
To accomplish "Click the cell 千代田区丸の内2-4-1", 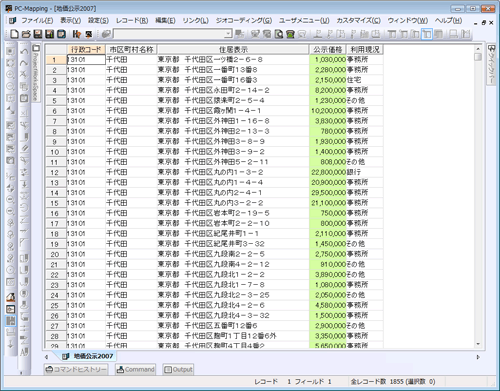I will 233,193.
